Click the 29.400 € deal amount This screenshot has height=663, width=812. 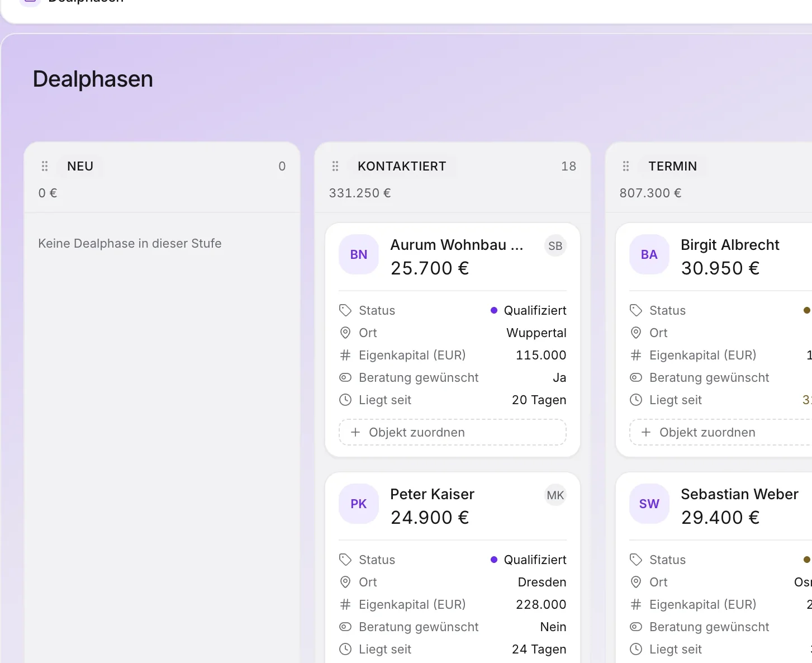pyautogui.click(x=720, y=518)
